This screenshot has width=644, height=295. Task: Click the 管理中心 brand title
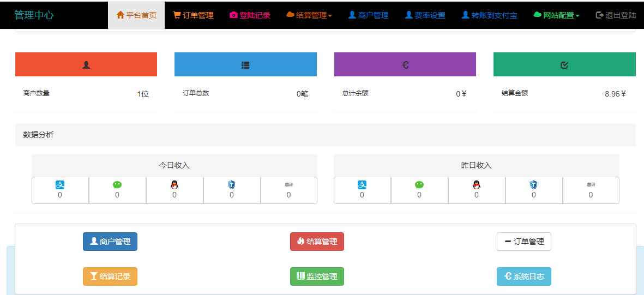[x=34, y=15]
